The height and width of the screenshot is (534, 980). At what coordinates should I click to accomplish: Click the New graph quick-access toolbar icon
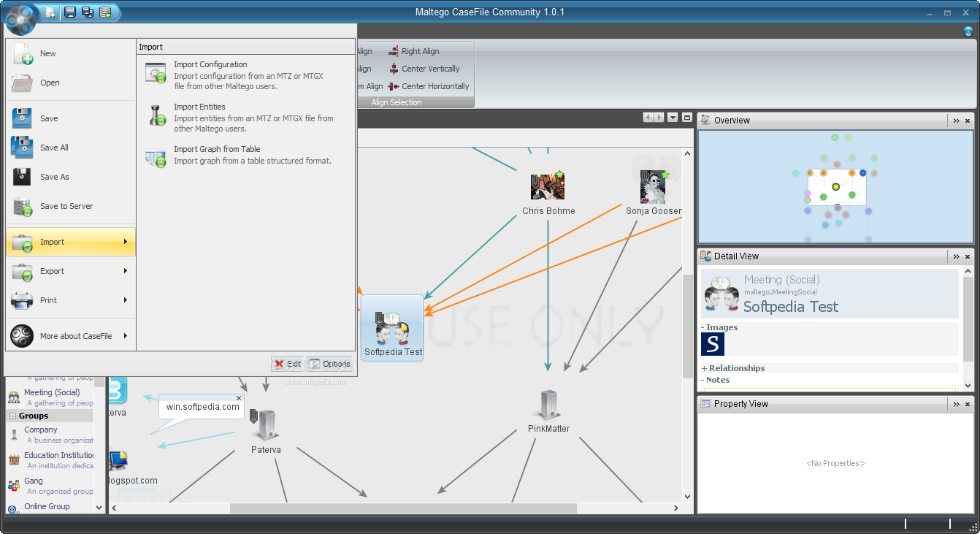(50, 12)
